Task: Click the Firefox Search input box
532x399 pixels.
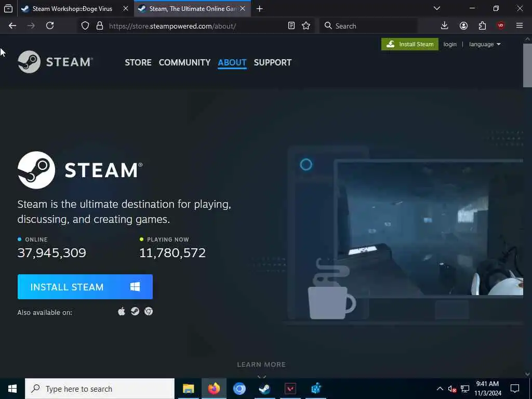Action: [368, 26]
